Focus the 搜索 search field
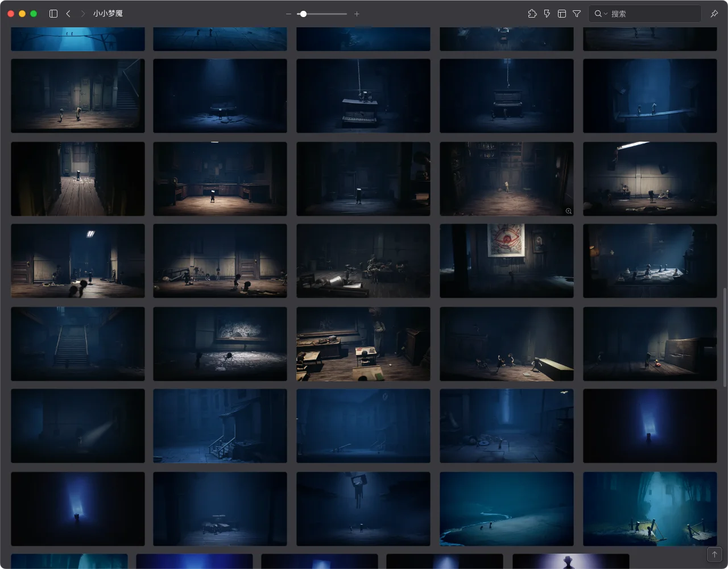Viewport: 728px width, 569px height. pyautogui.click(x=645, y=14)
